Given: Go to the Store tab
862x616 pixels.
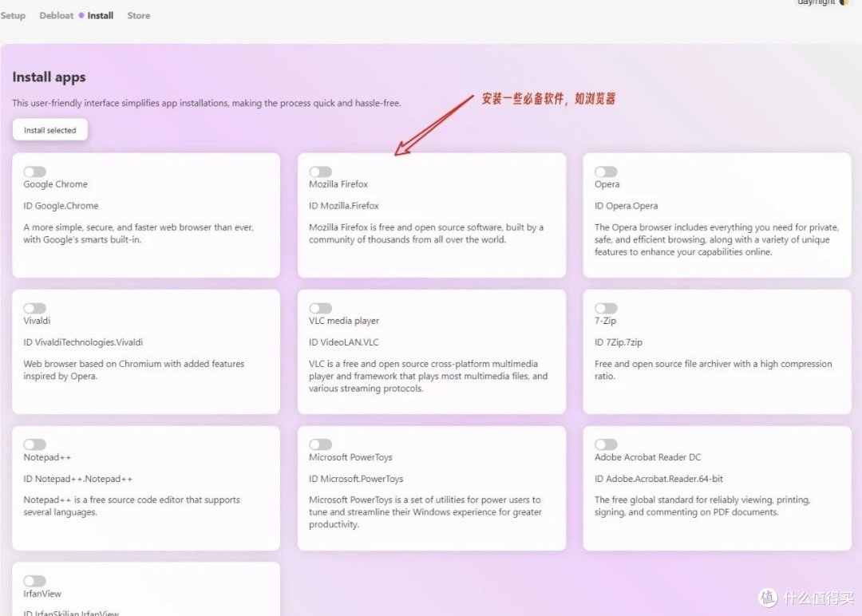Looking at the screenshot, I should 139,16.
